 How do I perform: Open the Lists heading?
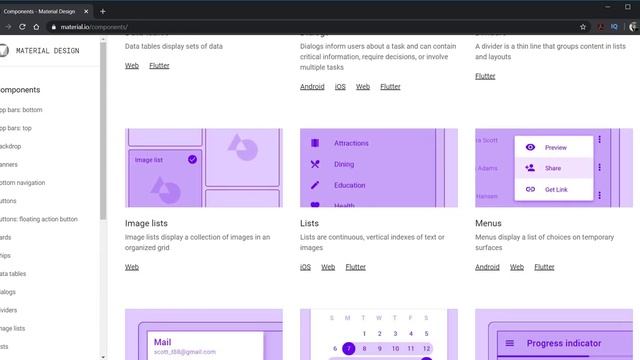(309, 223)
